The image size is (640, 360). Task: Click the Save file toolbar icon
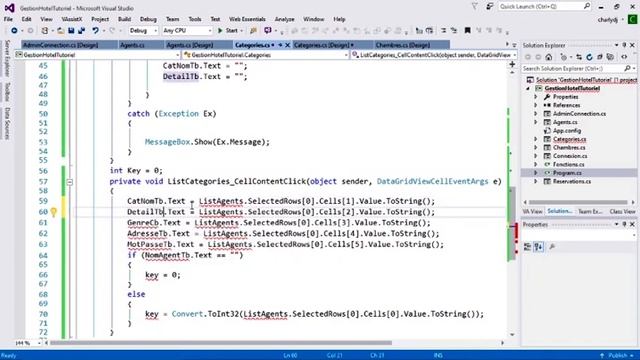[71, 31]
